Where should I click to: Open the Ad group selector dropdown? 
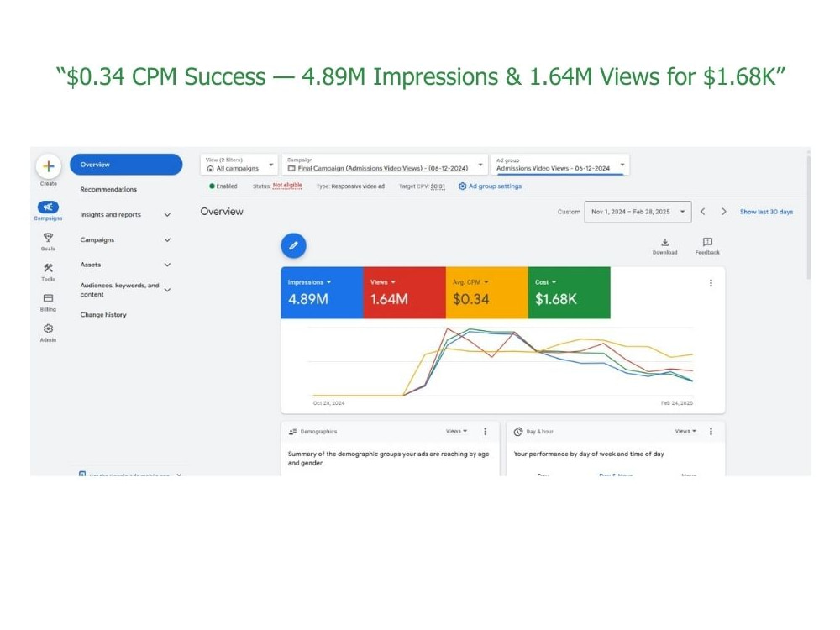tap(559, 165)
